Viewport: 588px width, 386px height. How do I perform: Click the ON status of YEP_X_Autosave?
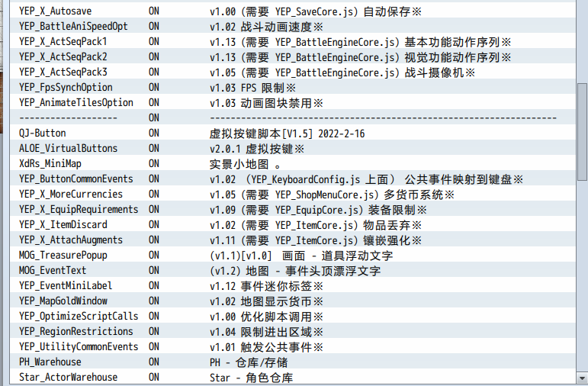154,11
